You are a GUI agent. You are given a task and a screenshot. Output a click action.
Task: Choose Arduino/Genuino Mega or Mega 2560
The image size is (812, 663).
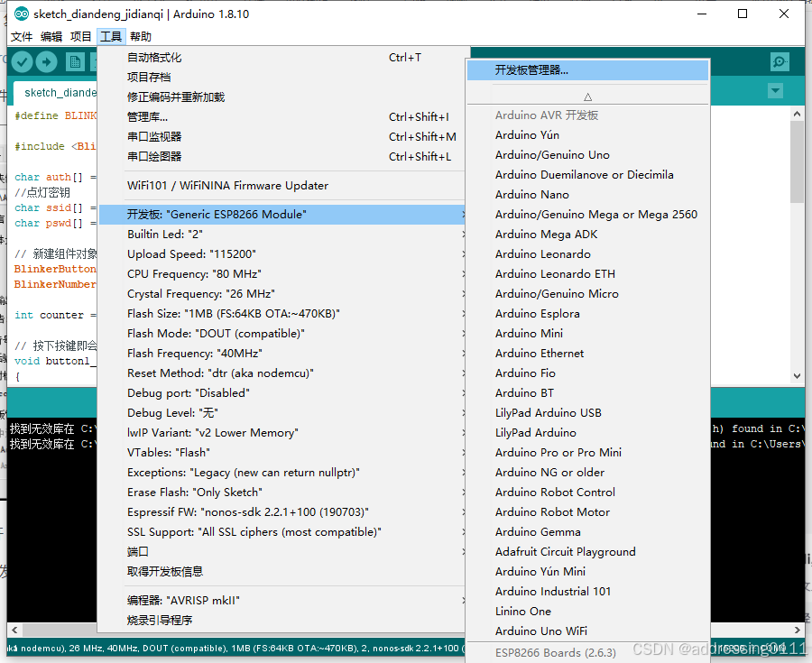click(x=587, y=215)
